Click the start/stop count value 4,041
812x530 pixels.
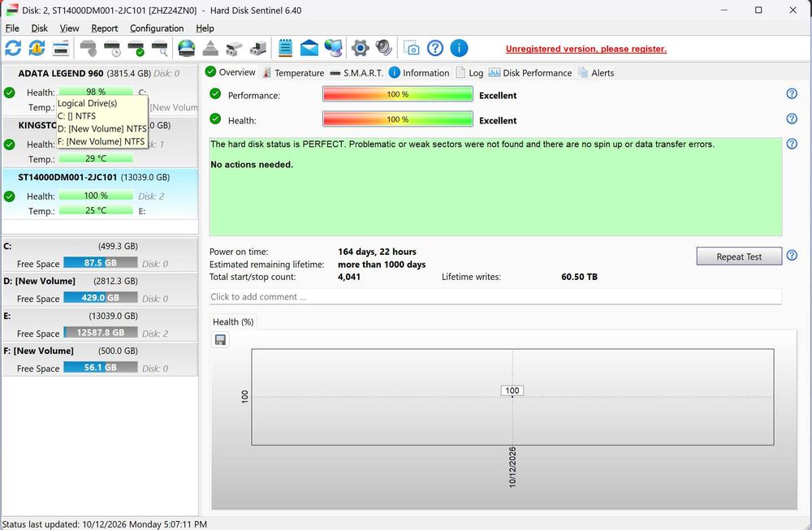pyautogui.click(x=349, y=277)
